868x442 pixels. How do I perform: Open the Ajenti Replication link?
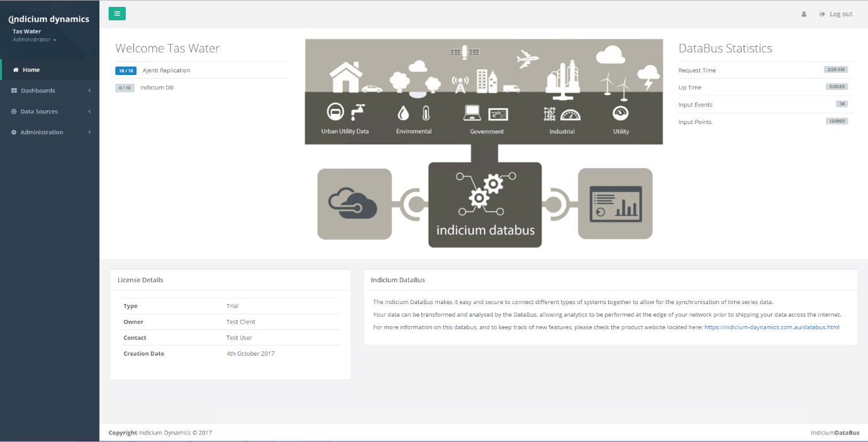(166, 71)
